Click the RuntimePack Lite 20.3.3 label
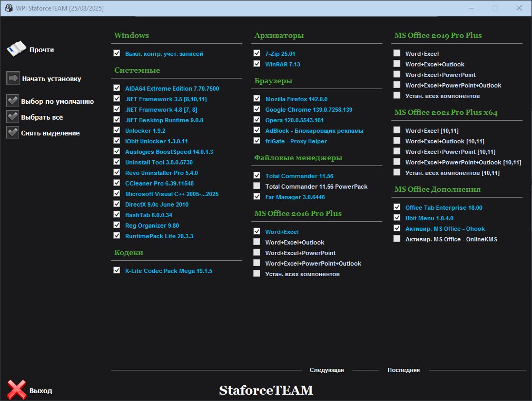This screenshot has width=532, height=401. (159, 236)
